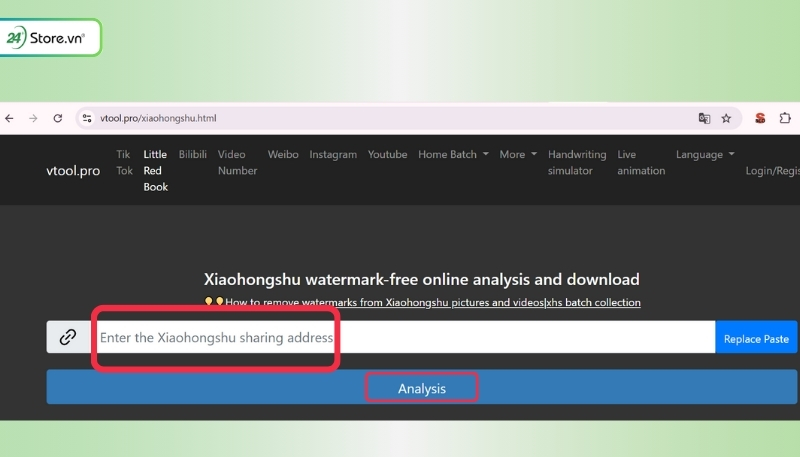Open the how to remove watermarks link
800x457 pixels.
(433, 302)
